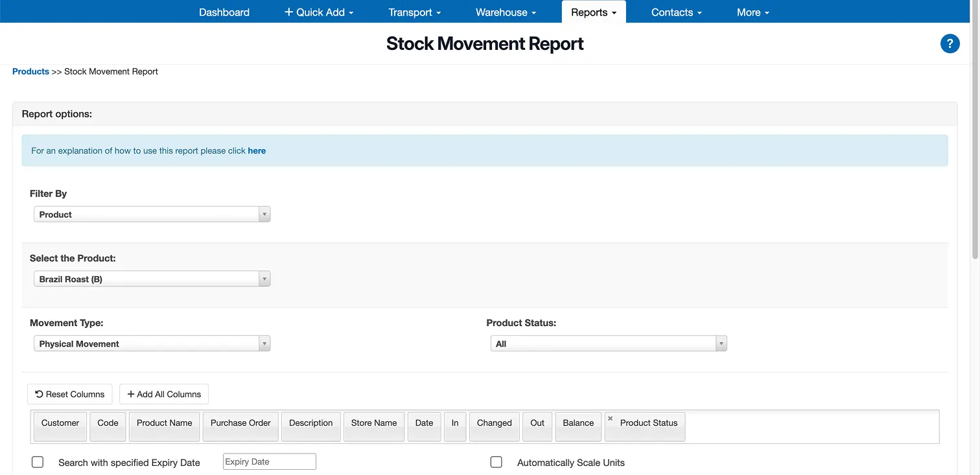
Task: Expand the Reports menu
Action: click(x=593, y=12)
